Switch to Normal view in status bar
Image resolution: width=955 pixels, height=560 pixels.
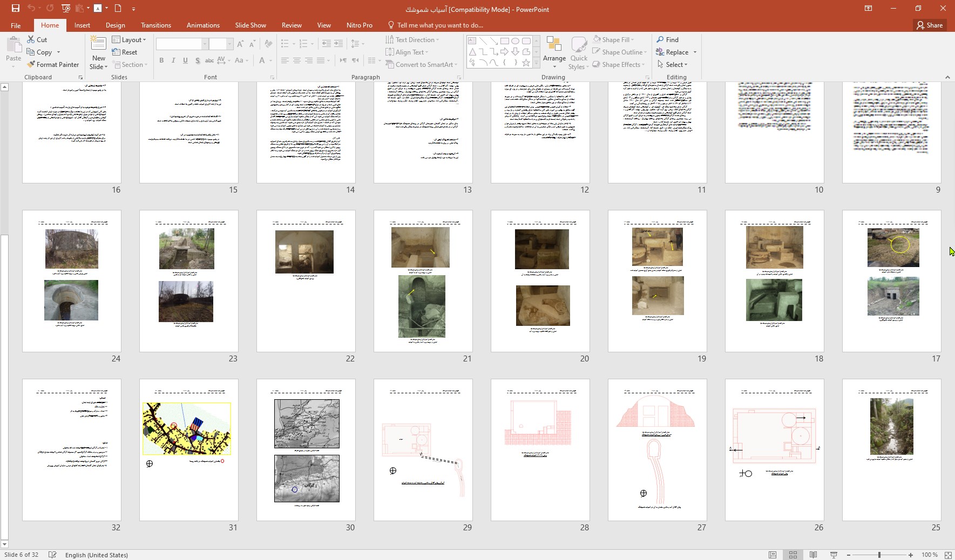773,555
